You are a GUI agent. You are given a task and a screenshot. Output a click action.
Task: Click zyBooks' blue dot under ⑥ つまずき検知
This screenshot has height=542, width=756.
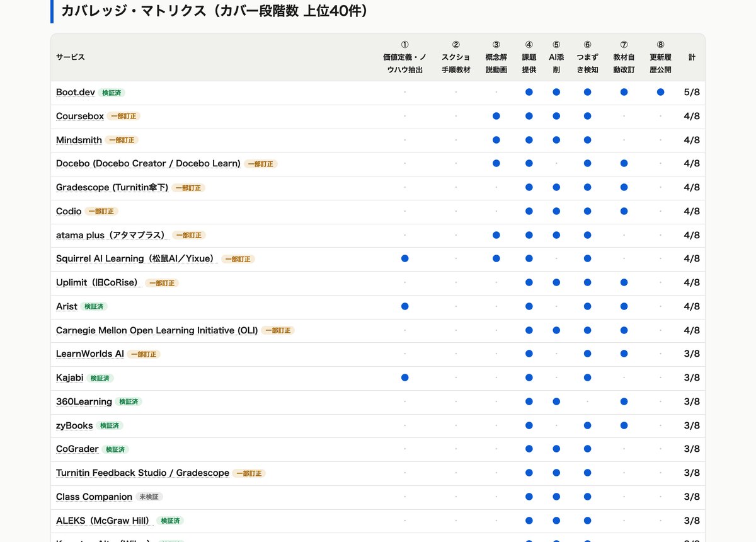point(587,425)
